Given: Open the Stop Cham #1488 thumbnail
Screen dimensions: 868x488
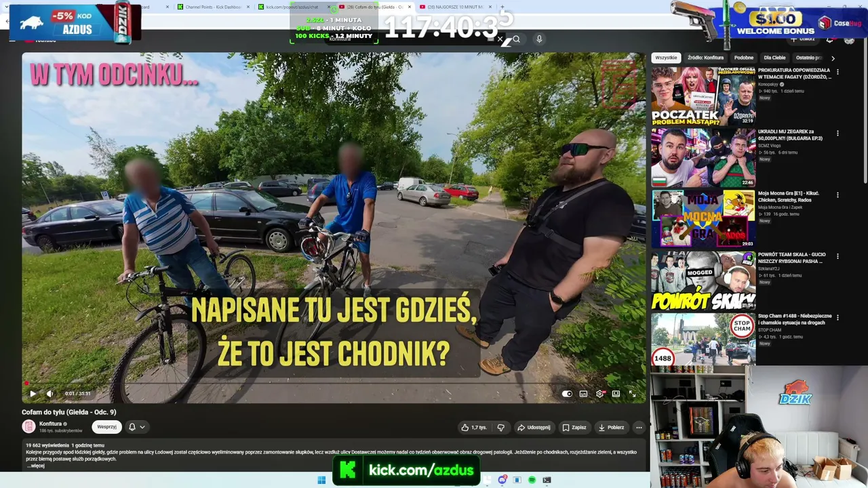Looking at the screenshot, I should tap(703, 340).
